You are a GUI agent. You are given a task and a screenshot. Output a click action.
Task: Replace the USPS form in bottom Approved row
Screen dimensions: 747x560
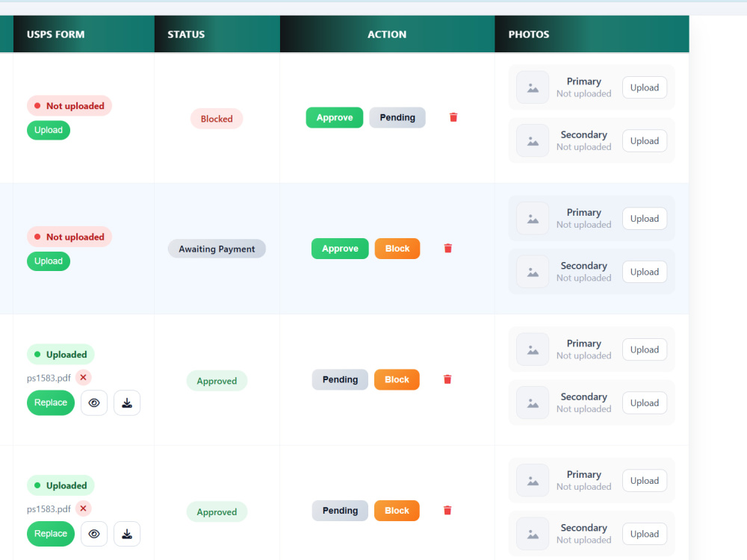tap(51, 534)
